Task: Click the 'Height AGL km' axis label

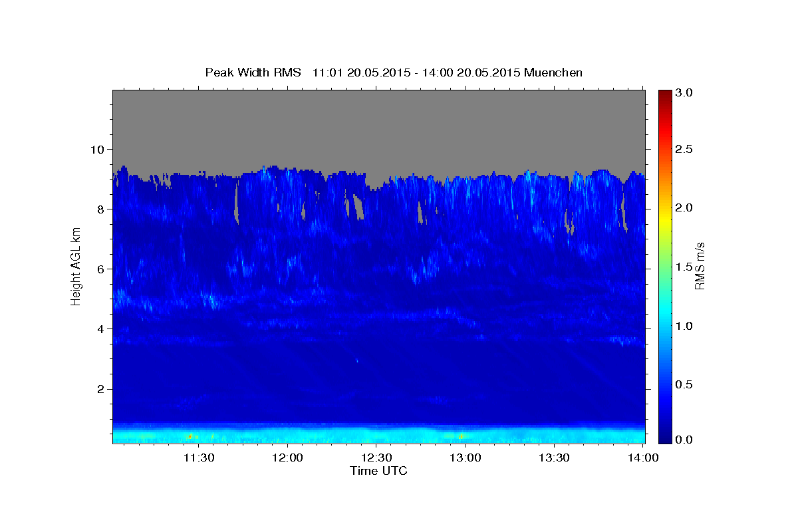Action: click(76, 267)
